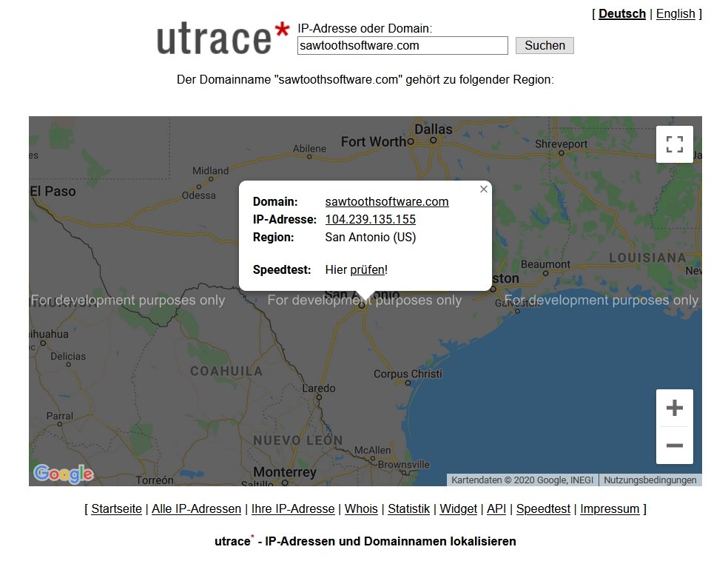
Task: Click Torreón label on map
Action: tap(155, 480)
